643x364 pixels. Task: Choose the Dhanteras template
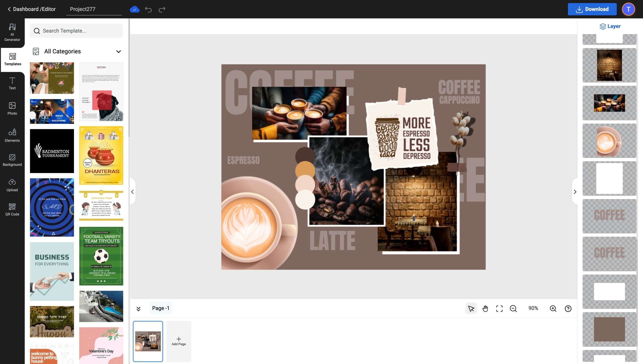(x=101, y=155)
